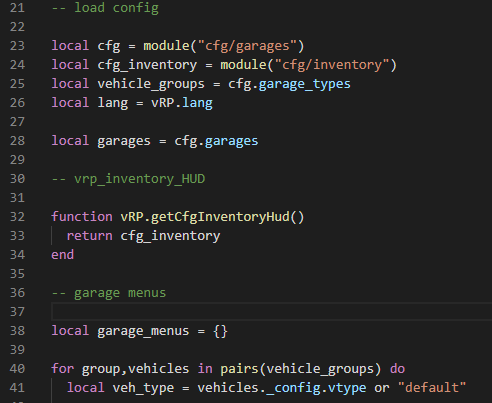Image resolution: width=492 pixels, height=403 pixels.
Task: Click the vRP identifier on line 26
Action: (163, 103)
